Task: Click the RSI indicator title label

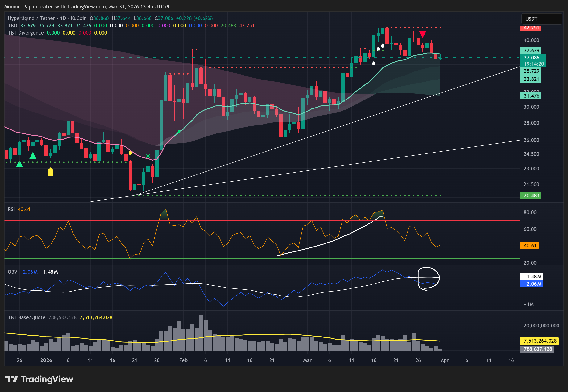Action: pos(11,209)
